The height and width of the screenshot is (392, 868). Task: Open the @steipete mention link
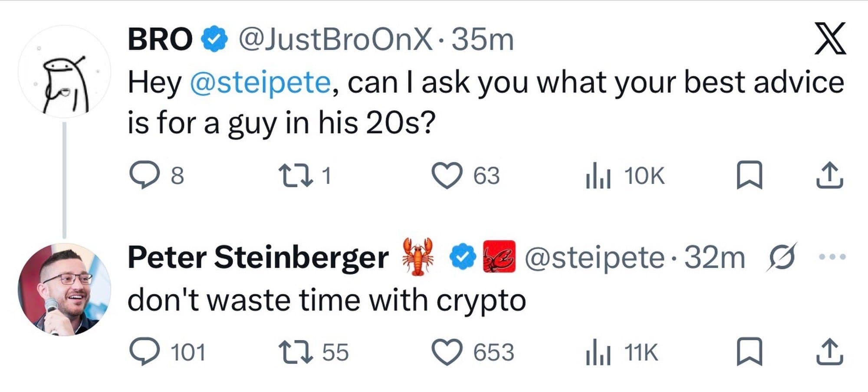pyautogui.click(x=260, y=82)
